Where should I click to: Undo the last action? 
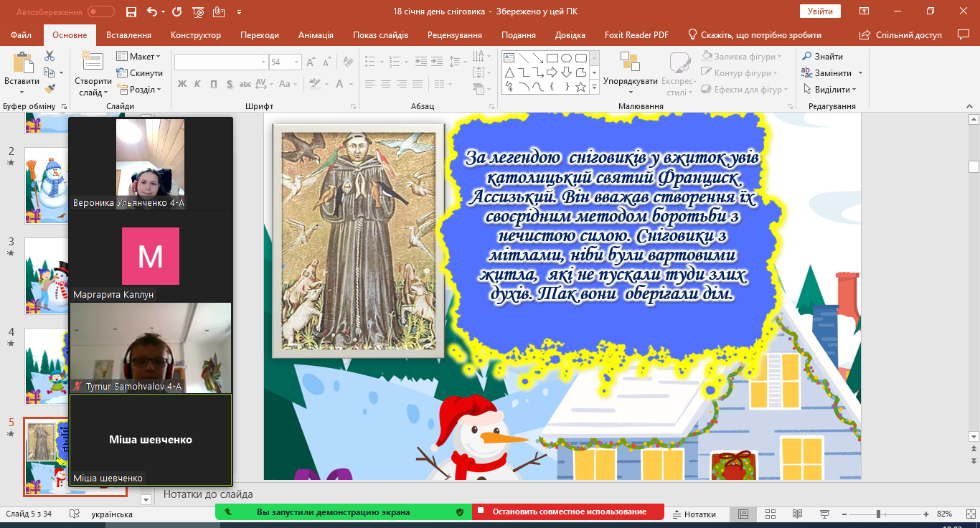(151, 11)
